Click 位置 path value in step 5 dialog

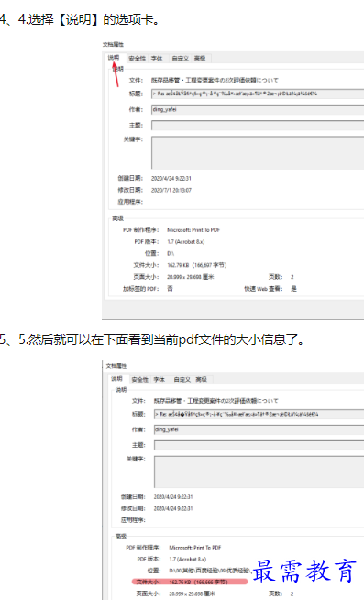tap(211, 571)
